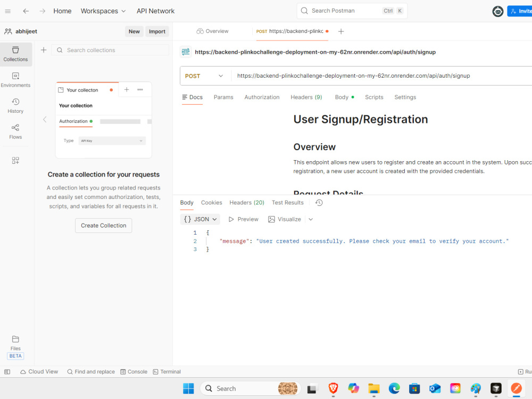Open the Docs tab
This screenshot has height=399, width=532.
coord(193,97)
